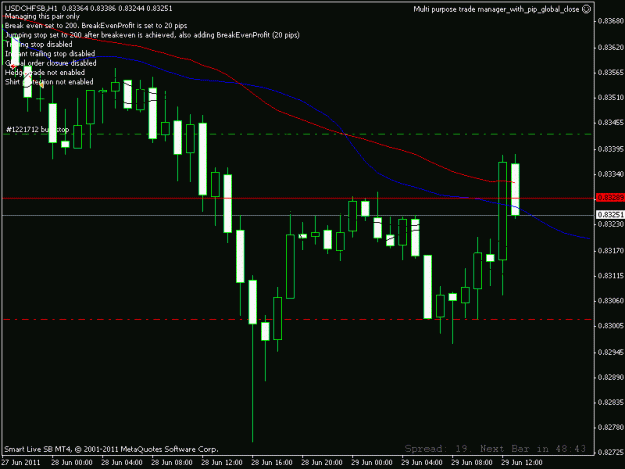Click the 'Jumping stop set to 200' line

pyautogui.click(x=152, y=35)
